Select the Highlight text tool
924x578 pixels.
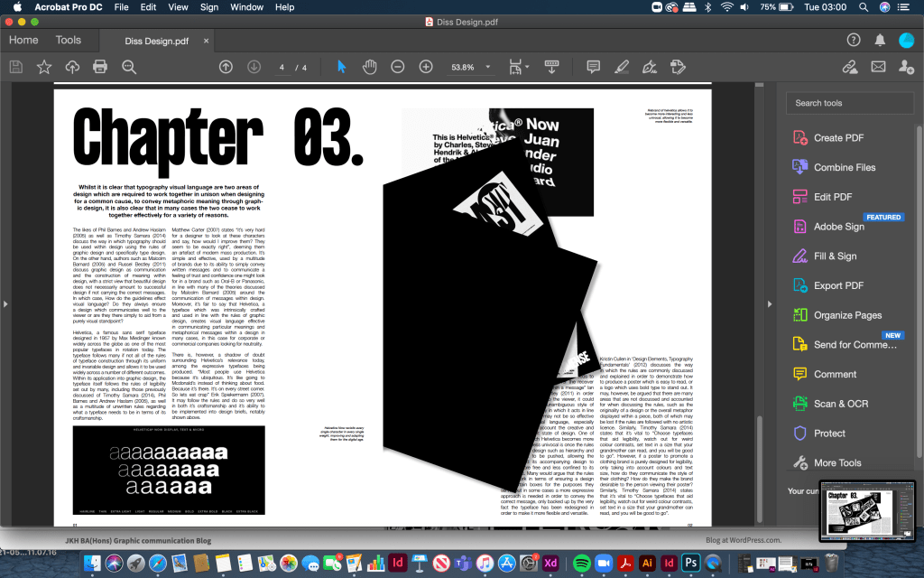click(x=621, y=67)
